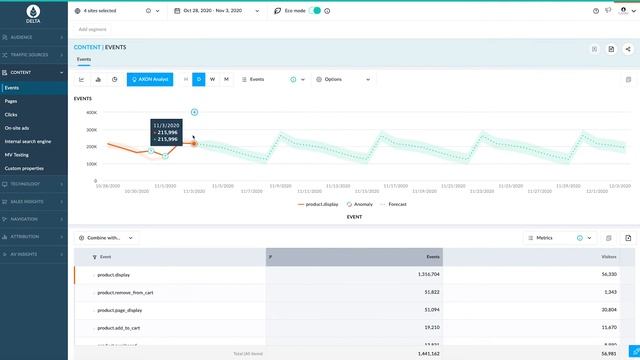Open the help question mark icon
The image size is (640, 360).
click(x=596, y=11)
